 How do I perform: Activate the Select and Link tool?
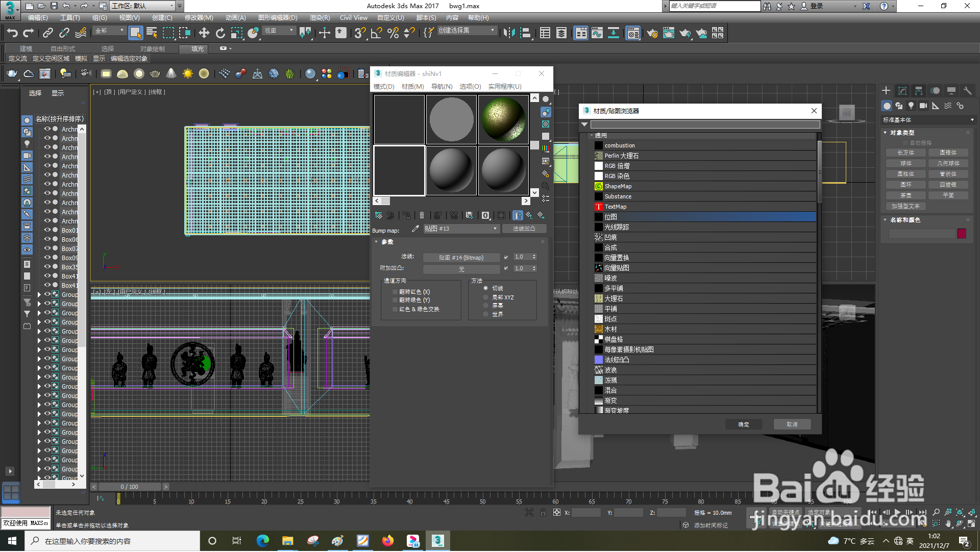(x=48, y=33)
